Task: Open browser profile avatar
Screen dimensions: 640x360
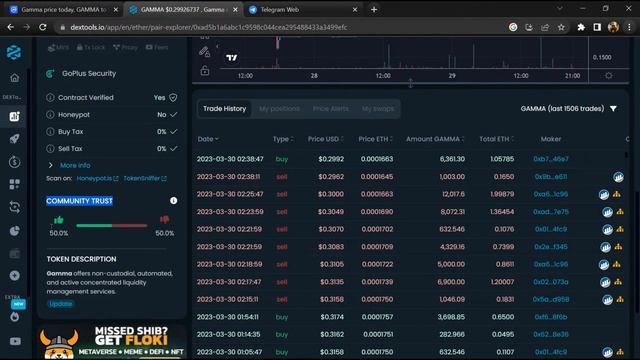Action: point(613,27)
